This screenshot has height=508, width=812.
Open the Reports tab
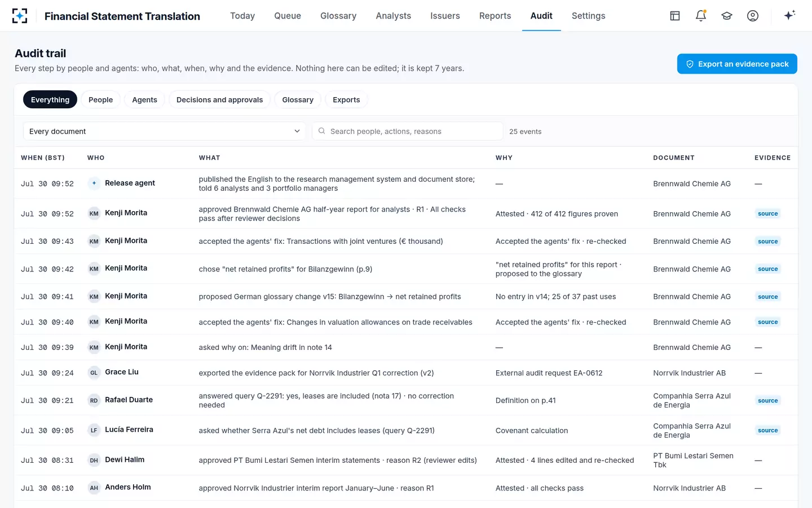pyautogui.click(x=495, y=16)
